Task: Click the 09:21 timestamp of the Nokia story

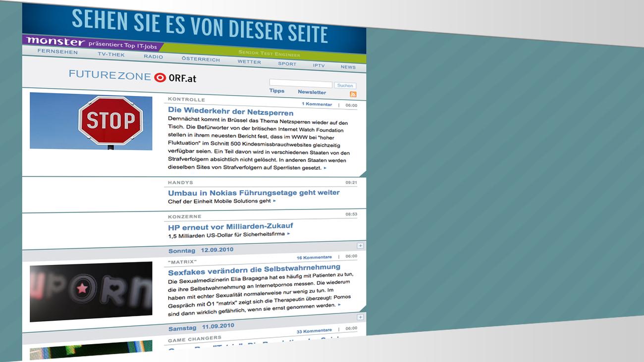Action: (x=351, y=182)
